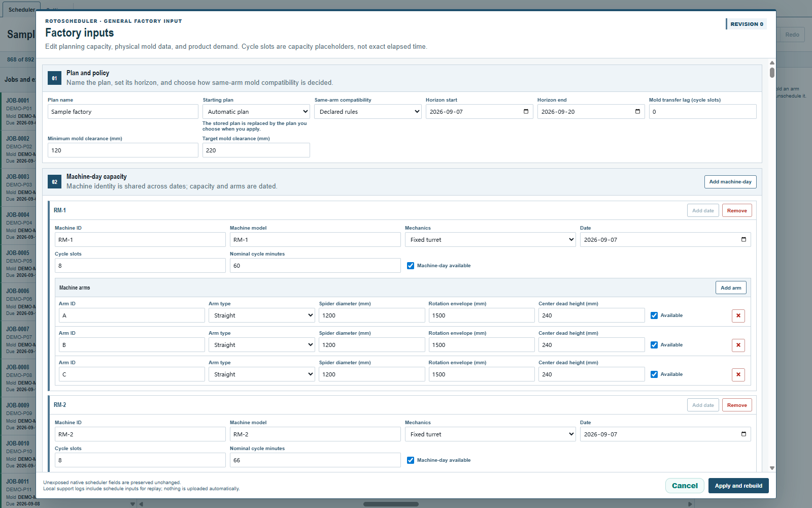Click the Horizon end date field
This screenshot has width=812, height=508.
pos(591,112)
